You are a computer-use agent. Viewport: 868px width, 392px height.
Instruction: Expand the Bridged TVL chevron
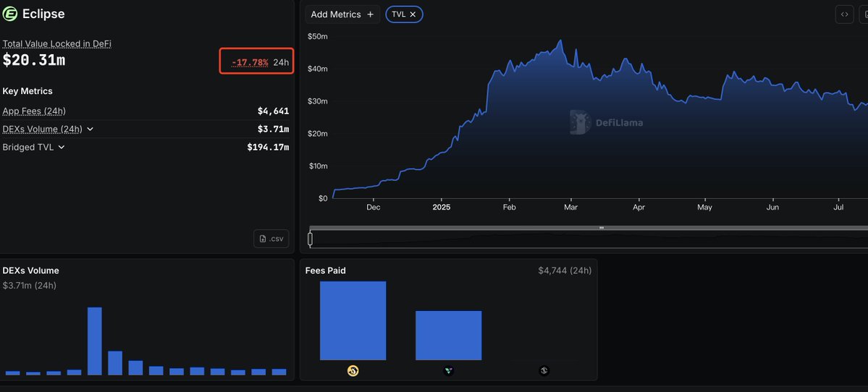[62, 147]
